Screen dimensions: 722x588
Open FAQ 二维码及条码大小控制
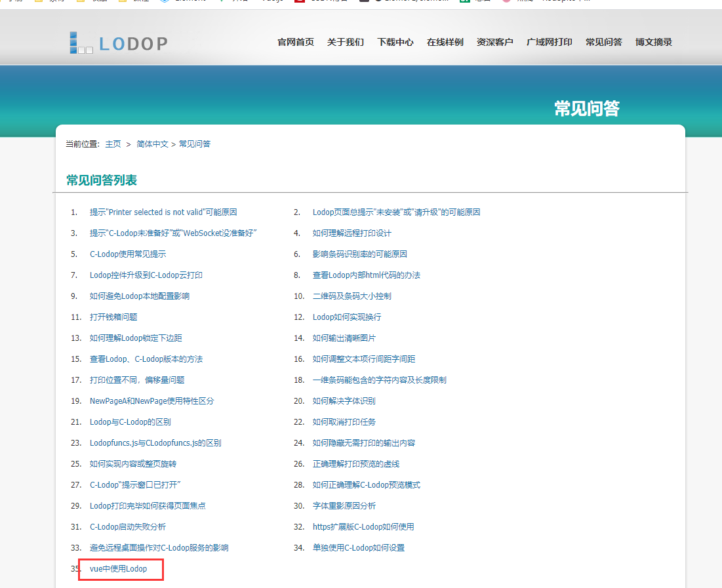351,296
